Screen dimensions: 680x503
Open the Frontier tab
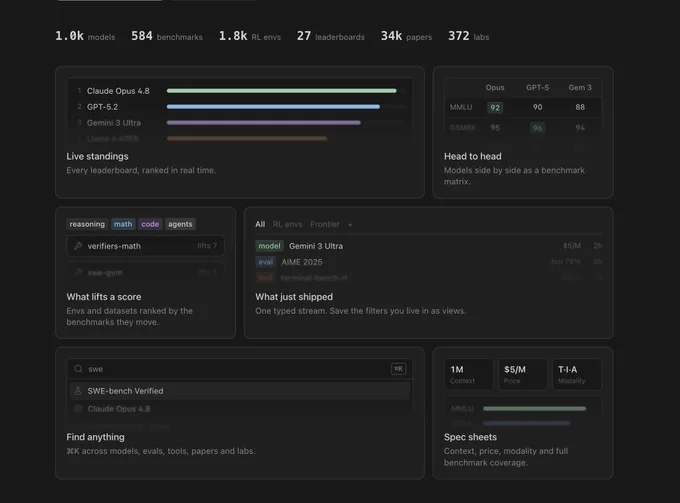coord(325,224)
